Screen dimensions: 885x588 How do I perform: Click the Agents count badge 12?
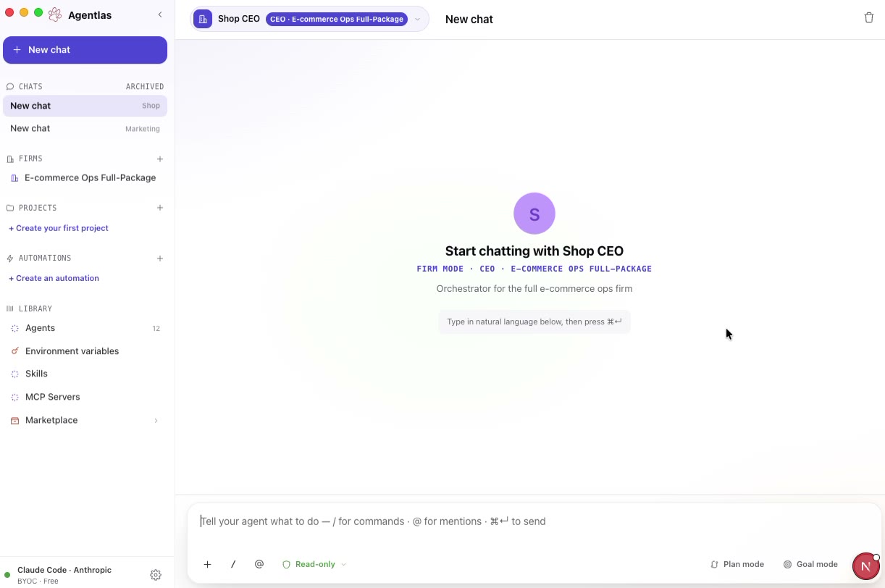(156, 329)
